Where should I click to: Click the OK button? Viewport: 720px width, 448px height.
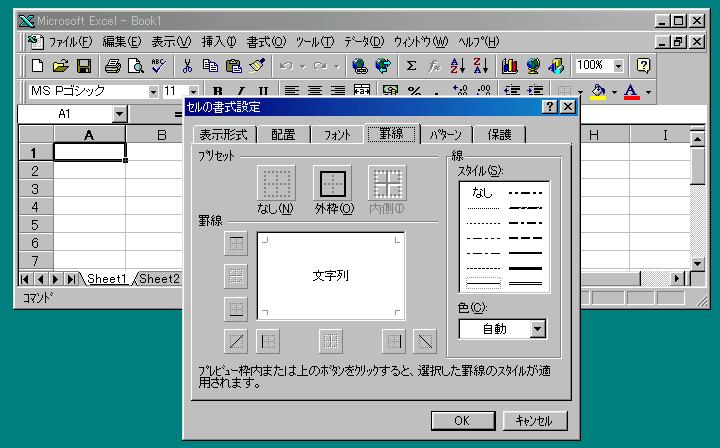click(x=462, y=420)
